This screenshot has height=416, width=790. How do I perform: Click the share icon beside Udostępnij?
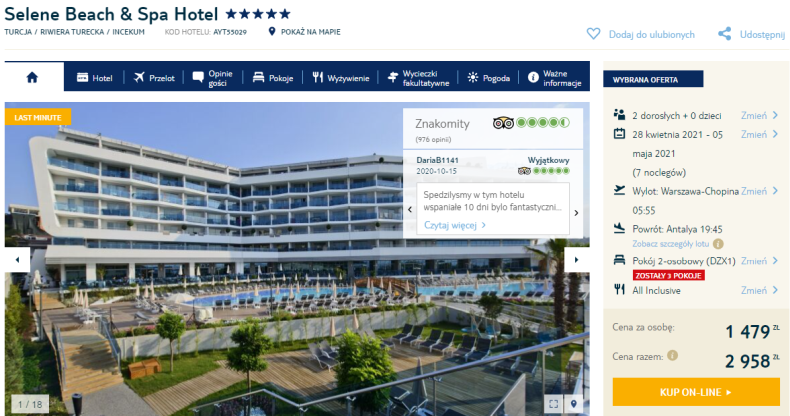(725, 34)
